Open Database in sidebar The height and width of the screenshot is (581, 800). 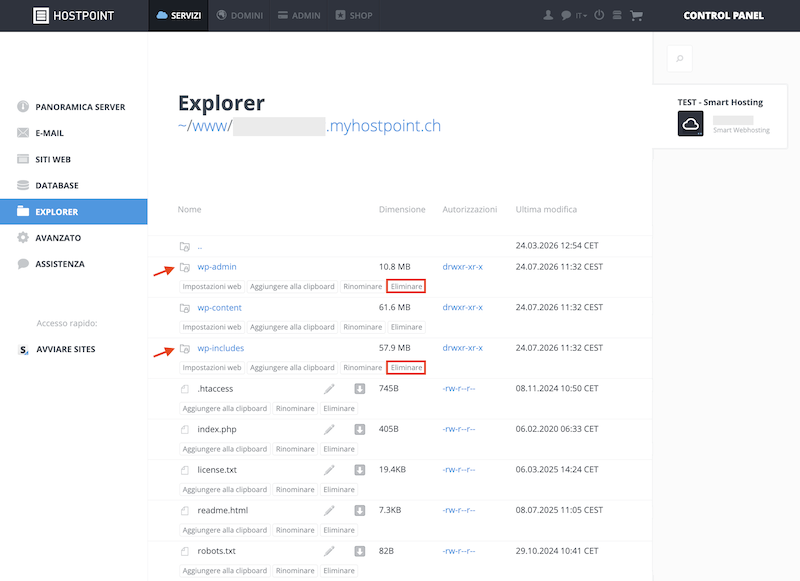coord(73,185)
